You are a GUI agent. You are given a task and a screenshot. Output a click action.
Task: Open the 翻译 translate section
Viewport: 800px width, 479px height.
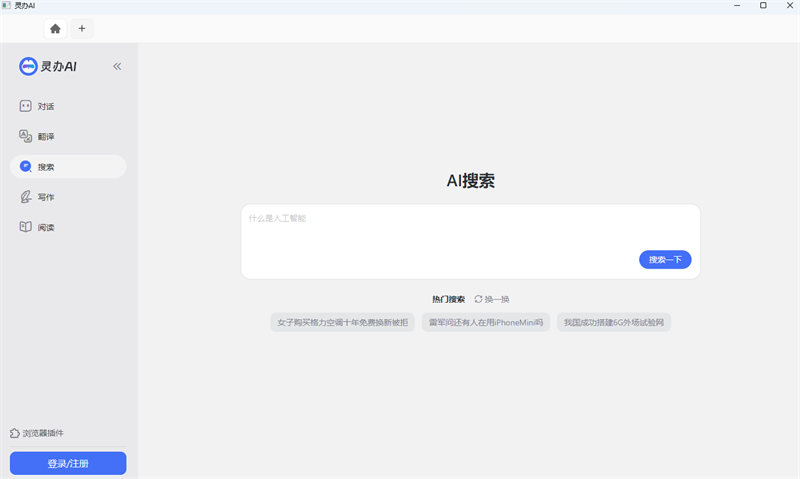[68, 136]
